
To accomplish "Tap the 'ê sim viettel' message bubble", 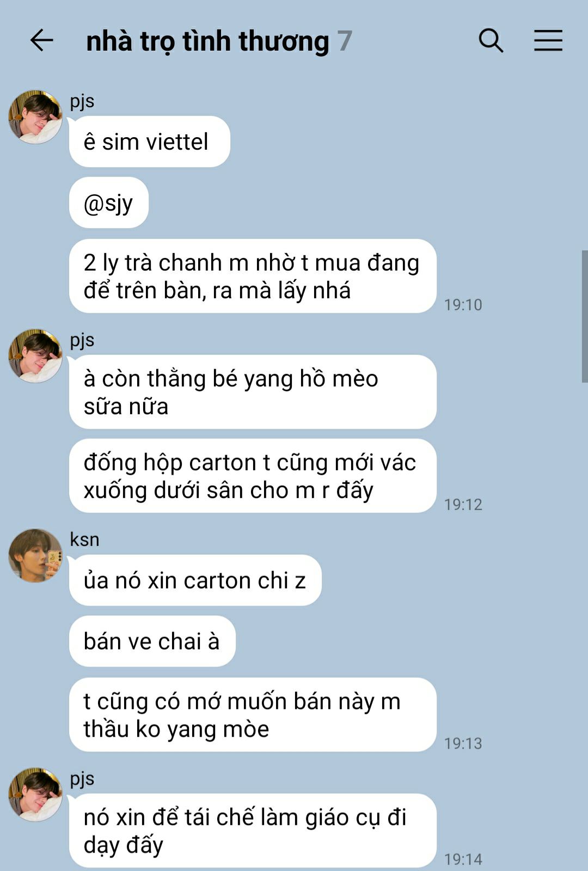I will click(x=150, y=142).
